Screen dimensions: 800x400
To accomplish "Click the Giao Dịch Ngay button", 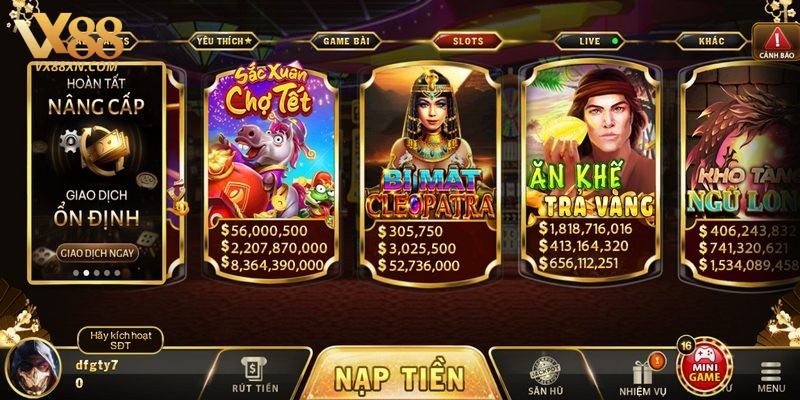I will pos(97,253).
